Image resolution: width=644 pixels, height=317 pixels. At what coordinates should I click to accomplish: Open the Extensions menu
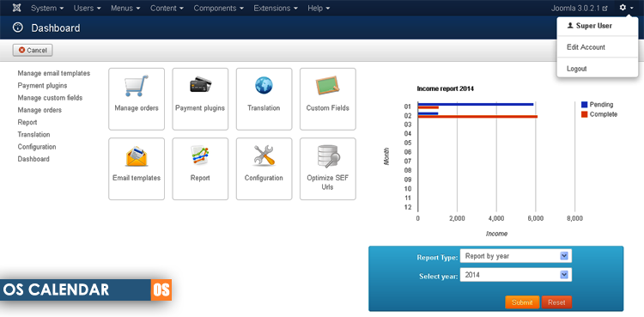(x=276, y=9)
